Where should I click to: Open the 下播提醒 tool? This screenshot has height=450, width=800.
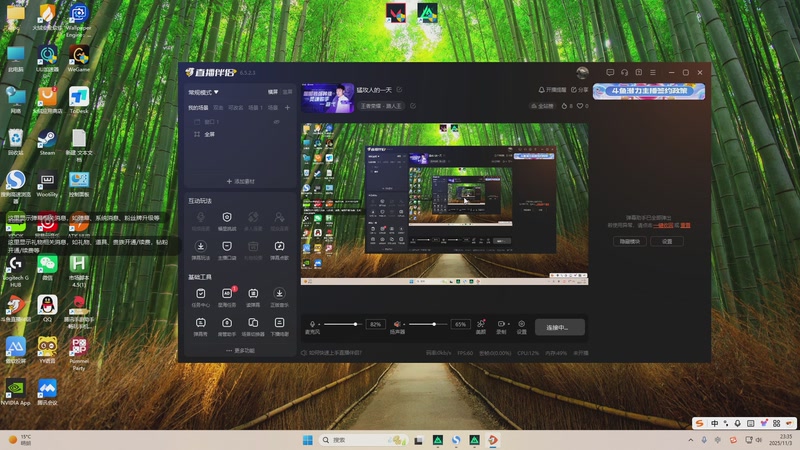coord(279,327)
